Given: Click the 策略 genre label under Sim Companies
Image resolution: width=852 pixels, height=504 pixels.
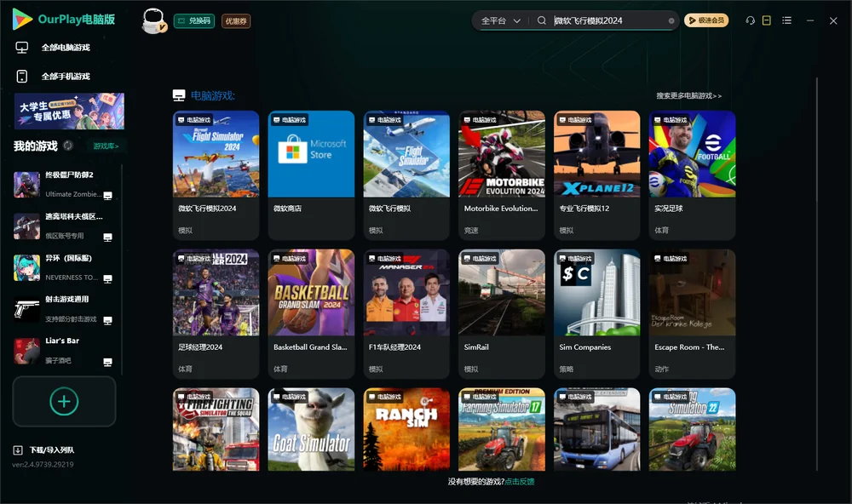Looking at the screenshot, I should pyautogui.click(x=567, y=369).
